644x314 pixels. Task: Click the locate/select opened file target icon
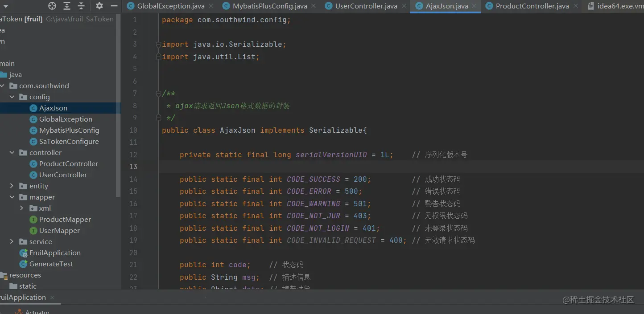(52, 6)
